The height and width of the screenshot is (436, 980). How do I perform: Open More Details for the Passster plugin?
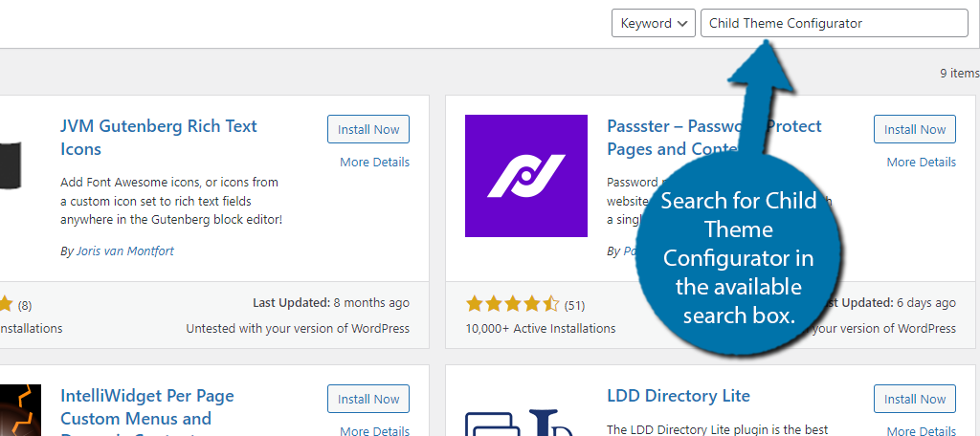tap(922, 162)
